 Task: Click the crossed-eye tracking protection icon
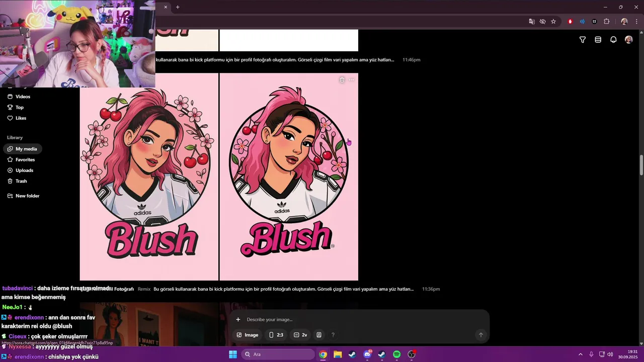point(542,22)
